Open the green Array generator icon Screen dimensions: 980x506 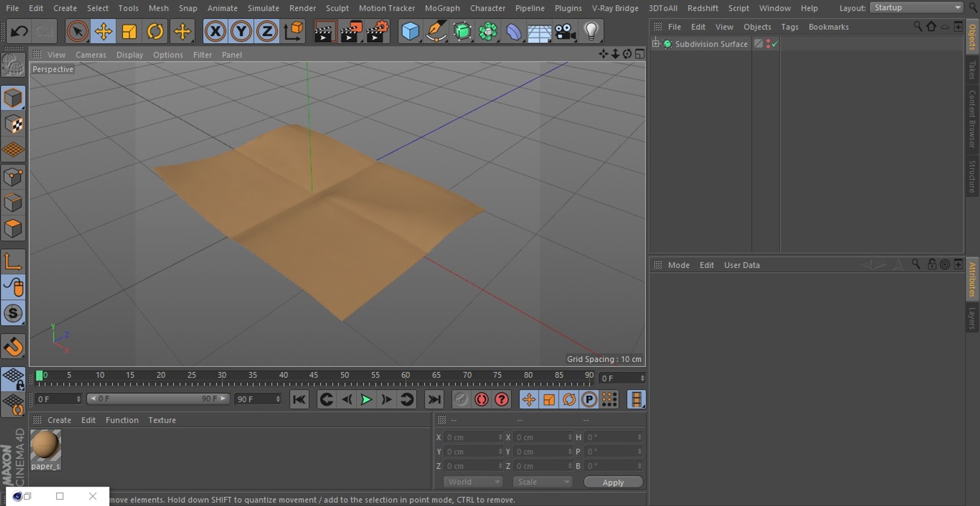tap(488, 32)
